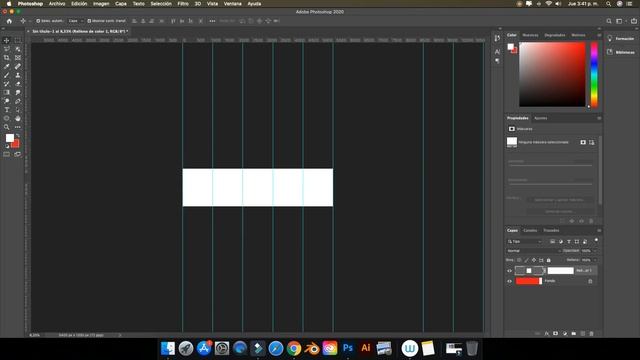
Task: Open the search icon in options bar
Action: pyautogui.click(x=609, y=21)
